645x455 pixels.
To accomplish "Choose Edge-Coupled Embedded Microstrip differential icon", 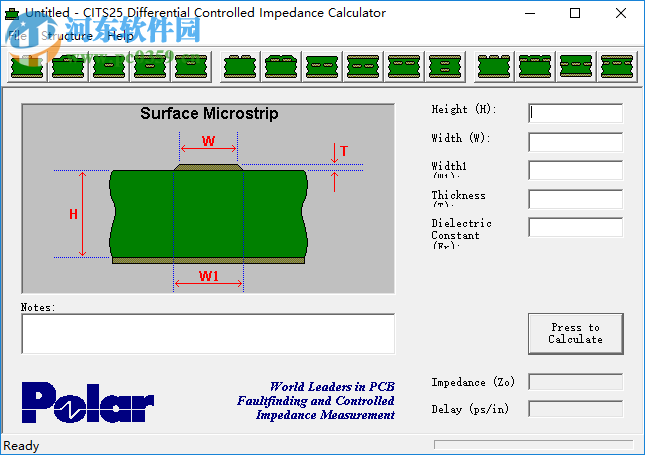I will click(x=322, y=67).
